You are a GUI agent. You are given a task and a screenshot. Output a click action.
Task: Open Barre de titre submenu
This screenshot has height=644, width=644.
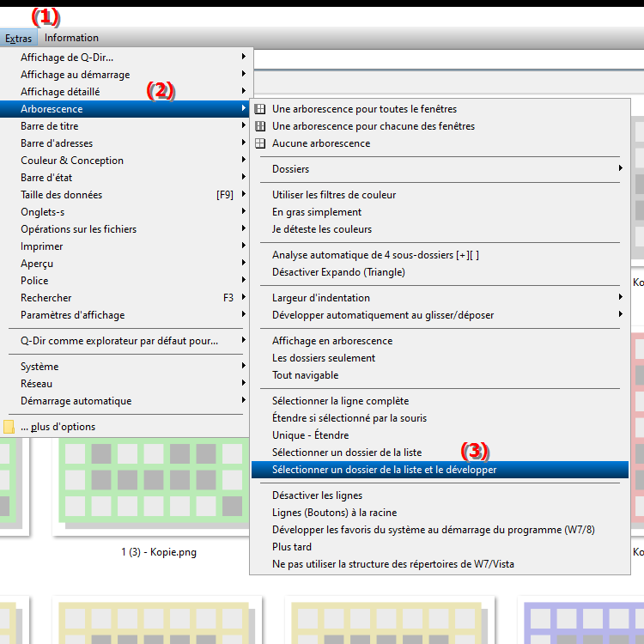coord(125,126)
